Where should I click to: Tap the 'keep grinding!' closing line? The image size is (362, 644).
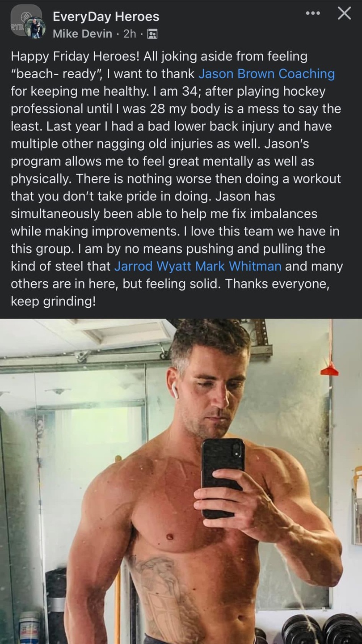pyautogui.click(x=53, y=301)
